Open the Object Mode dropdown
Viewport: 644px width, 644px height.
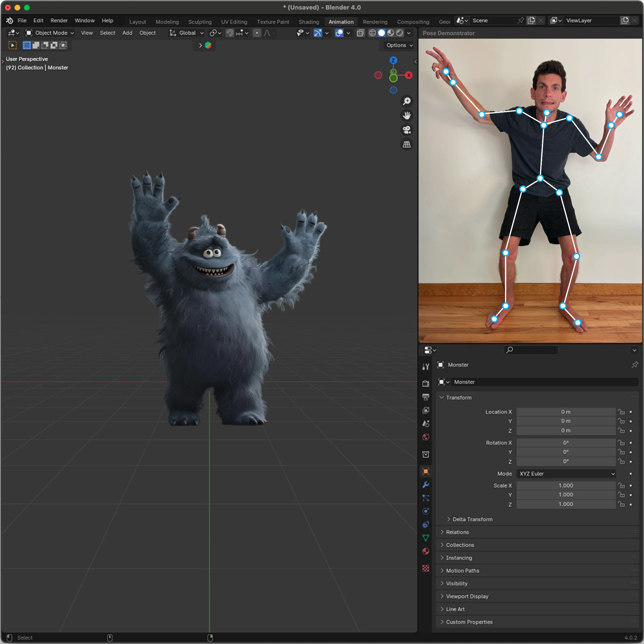[x=50, y=33]
